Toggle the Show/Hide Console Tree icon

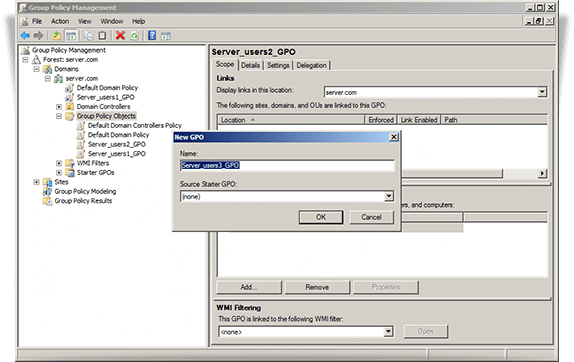point(71,36)
